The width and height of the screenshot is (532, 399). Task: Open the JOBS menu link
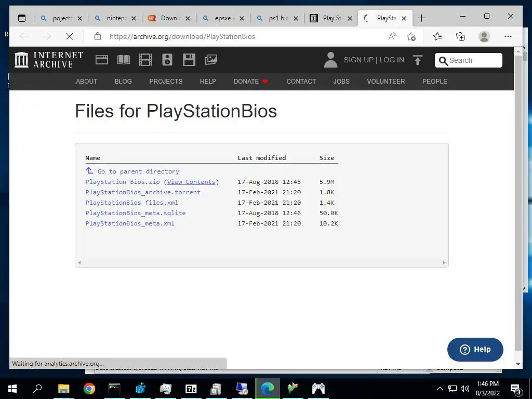[x=341, y=82]
